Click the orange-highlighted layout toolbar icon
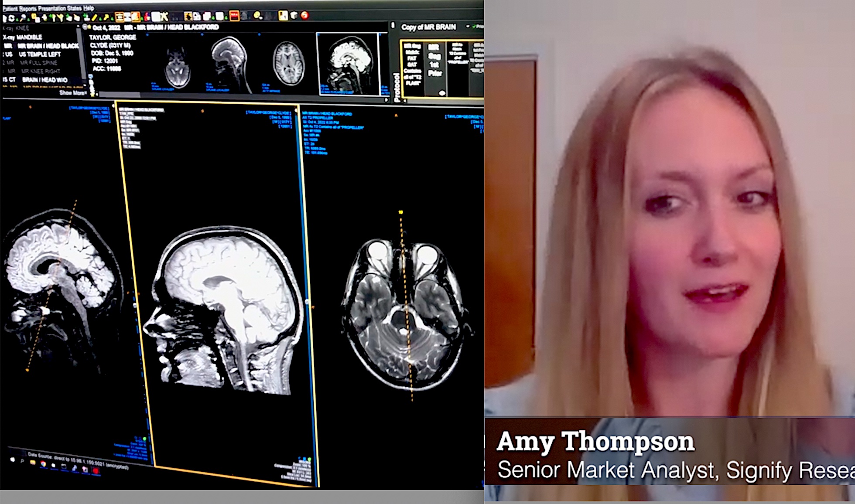The width and height of the screenshot is (855, 504). pyautogui.click(x=119, y=17)
